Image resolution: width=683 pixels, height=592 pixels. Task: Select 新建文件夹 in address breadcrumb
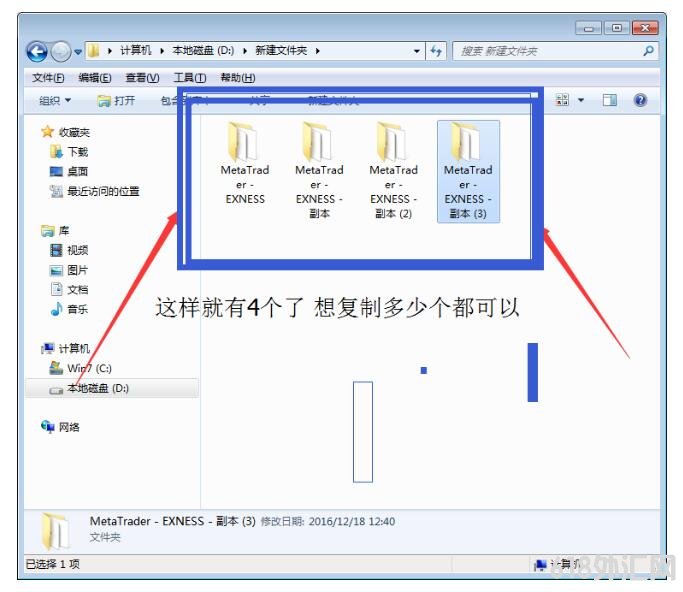(281, 51)
